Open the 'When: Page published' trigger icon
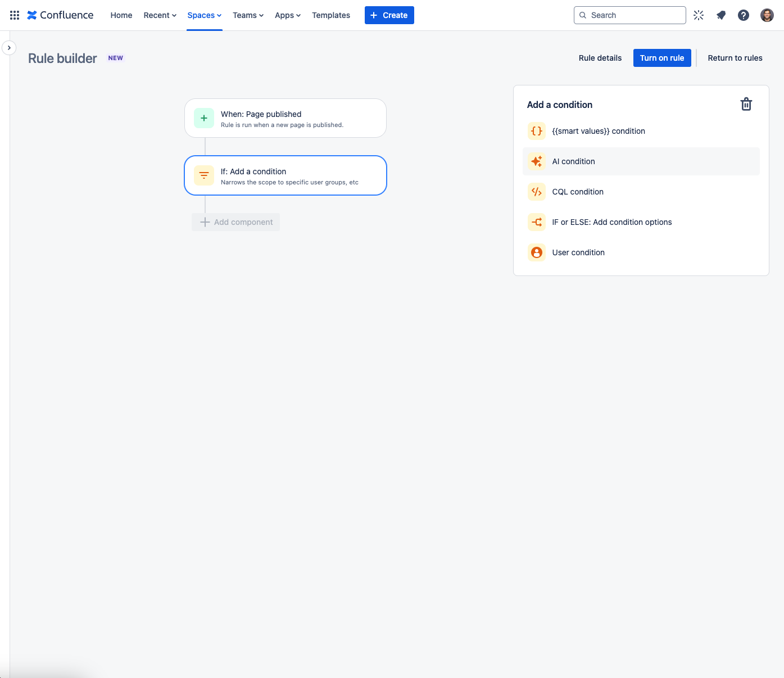784x678 pixels. [x=203, y=118]
